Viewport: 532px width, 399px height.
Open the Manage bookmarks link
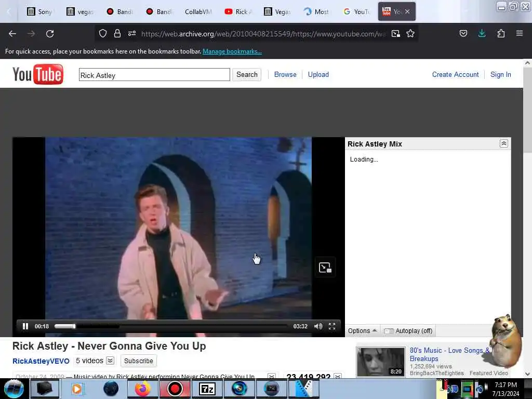tap(232, 51)
